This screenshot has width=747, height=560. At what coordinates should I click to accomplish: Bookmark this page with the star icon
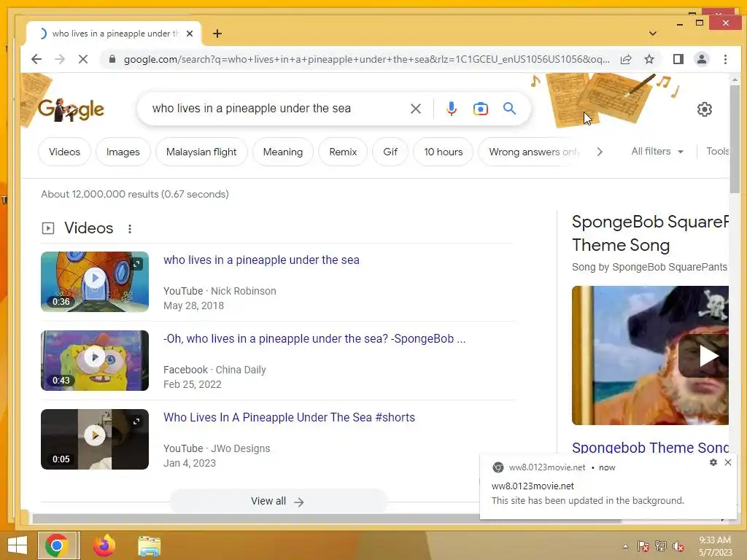[649, 59]
